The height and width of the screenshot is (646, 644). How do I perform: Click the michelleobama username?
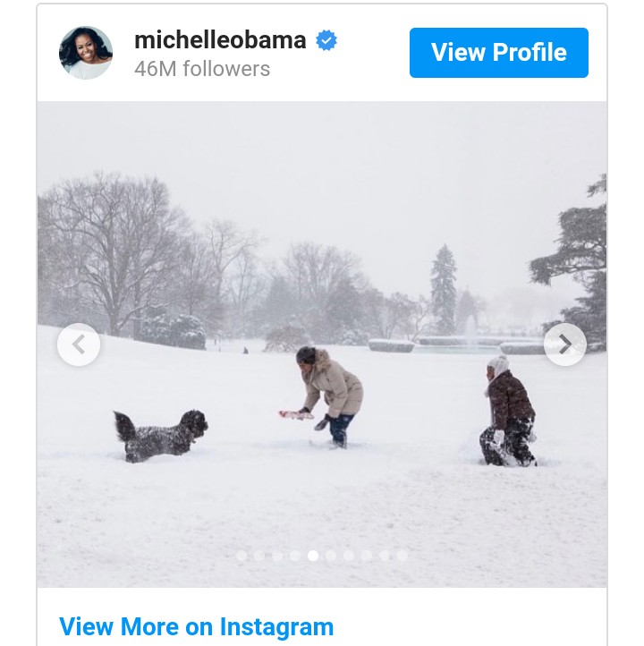[220, 40]
